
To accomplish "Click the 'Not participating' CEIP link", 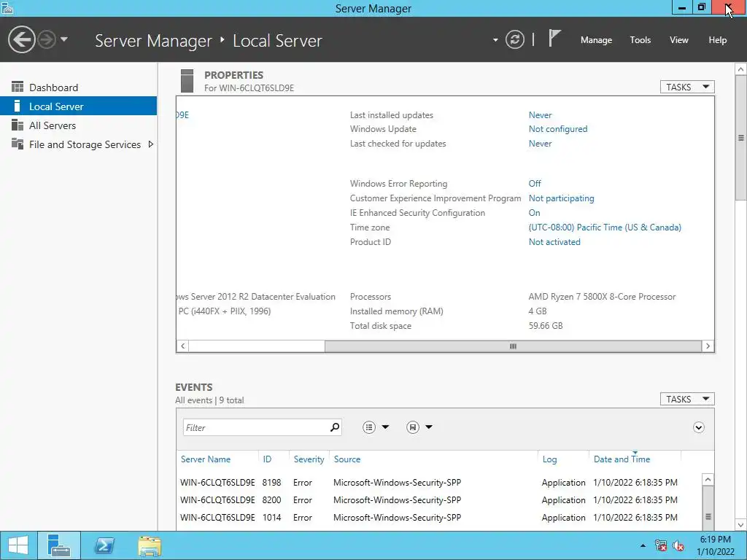I will 561,198.
